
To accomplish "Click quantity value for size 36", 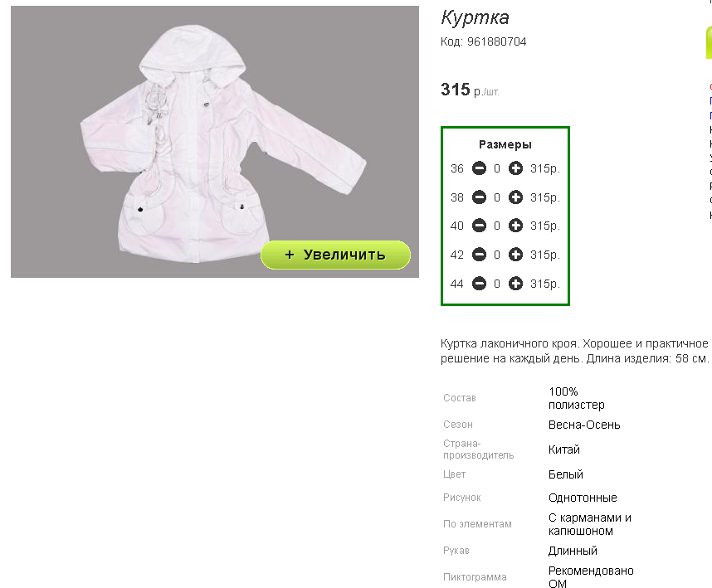I will tap(497, 169).
